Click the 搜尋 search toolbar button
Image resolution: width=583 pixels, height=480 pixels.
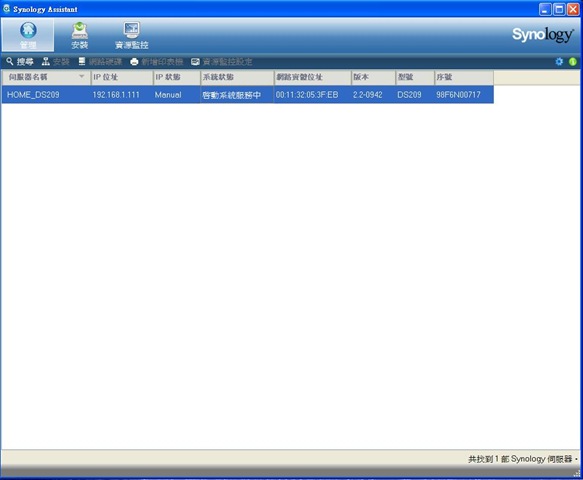tap(20, 62)
